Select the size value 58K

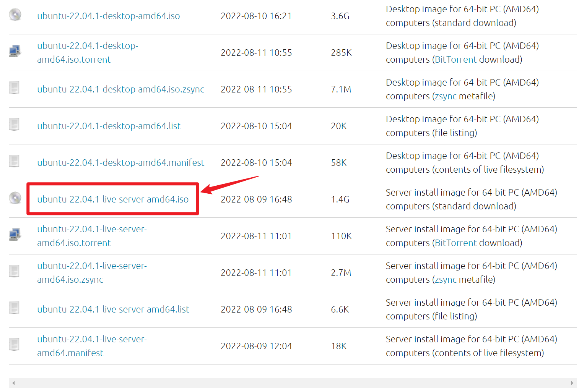(339, 163)
